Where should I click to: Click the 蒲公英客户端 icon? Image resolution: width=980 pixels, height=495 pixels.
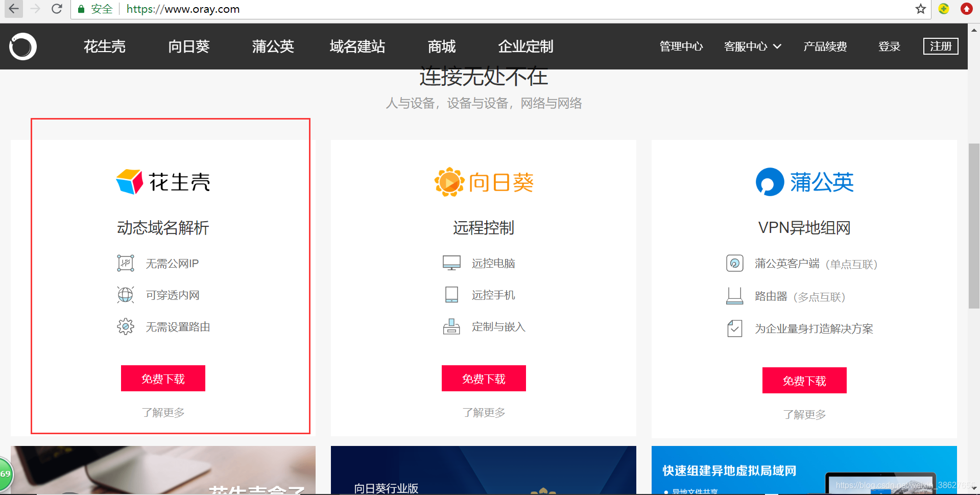[735, 264]
